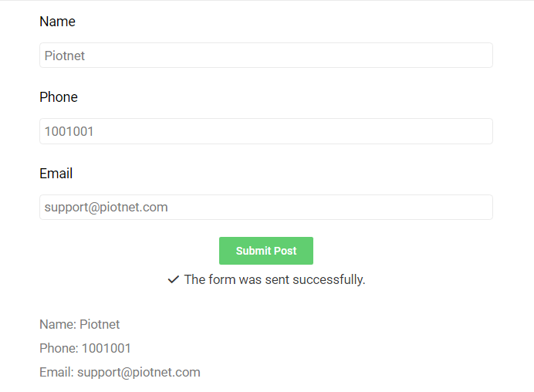Click the submitted name value Piotnet
The width and height of the screenshot is (534, 392).
click(x=100, y=324)
